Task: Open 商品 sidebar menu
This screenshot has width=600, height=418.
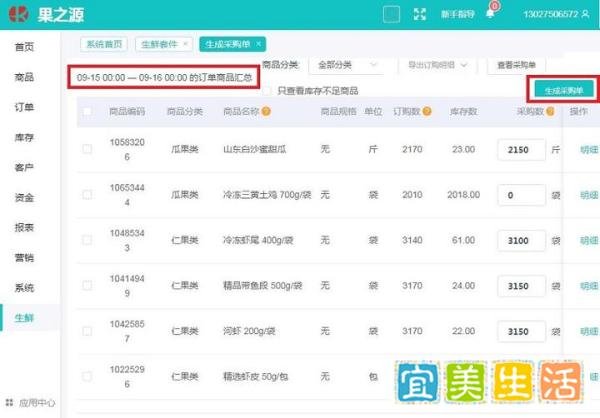Action: pos(24,77)
